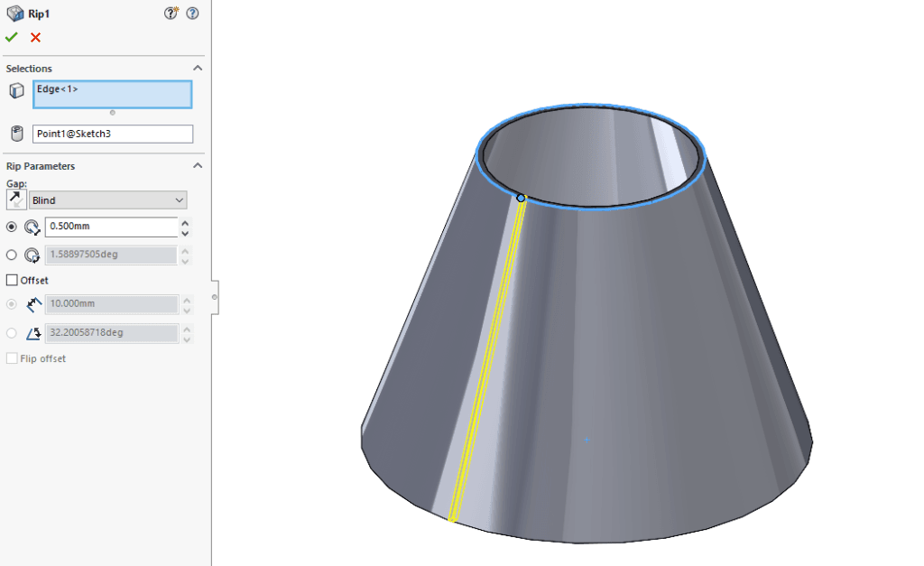Click the edge selection cube icon
The width and height of the screenshot is (924, 566).
[x=15, y=90]
